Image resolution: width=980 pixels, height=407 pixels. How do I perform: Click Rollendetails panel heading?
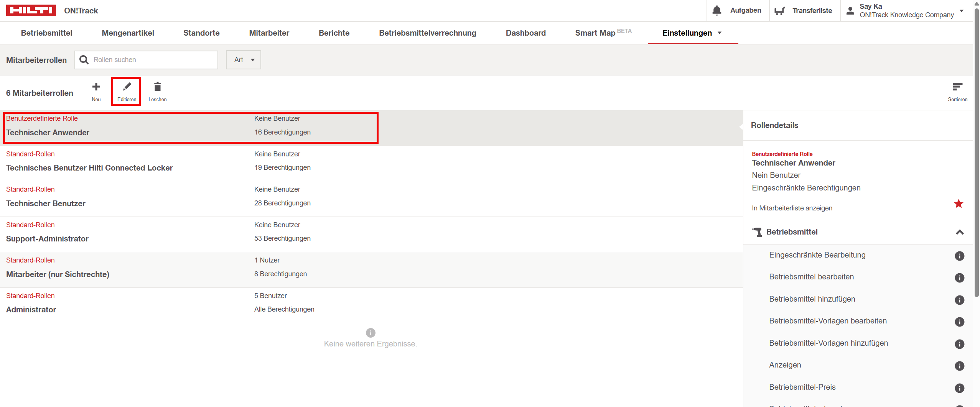click(774, 125)
